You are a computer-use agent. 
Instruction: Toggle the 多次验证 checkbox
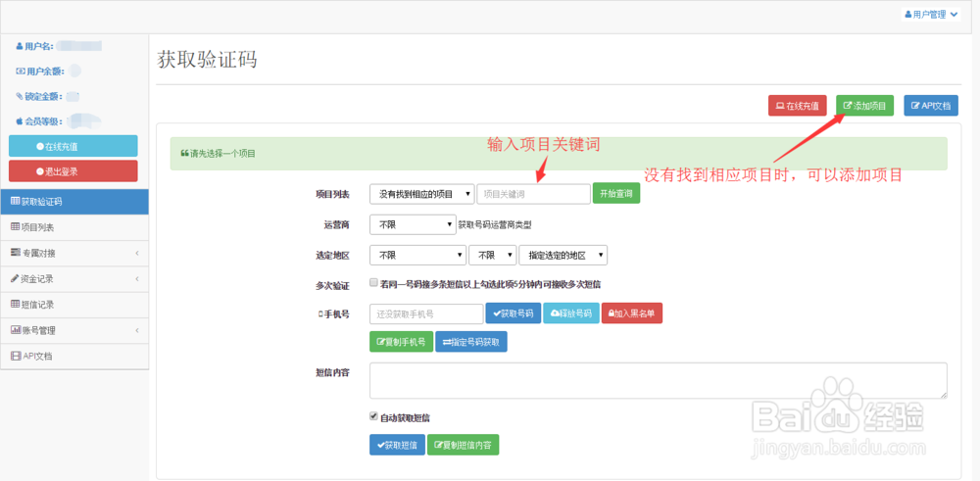pyautogui.click(x=373, y=282)
